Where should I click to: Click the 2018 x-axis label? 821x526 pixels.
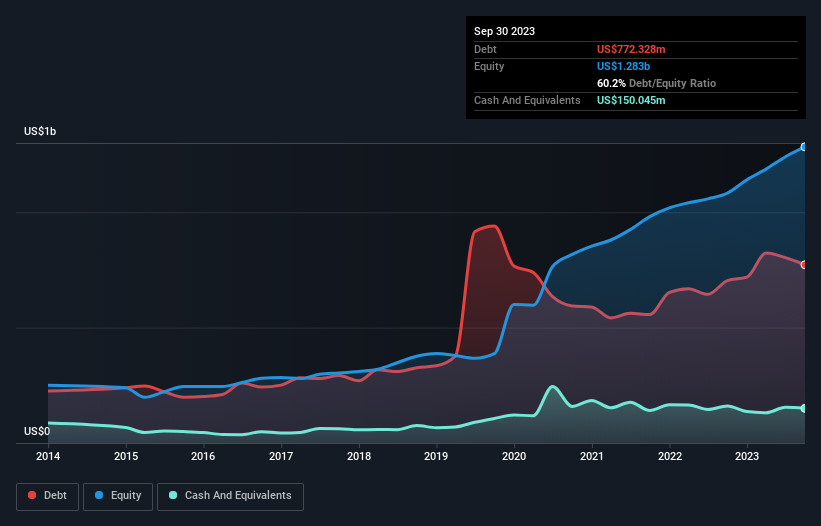359,456
